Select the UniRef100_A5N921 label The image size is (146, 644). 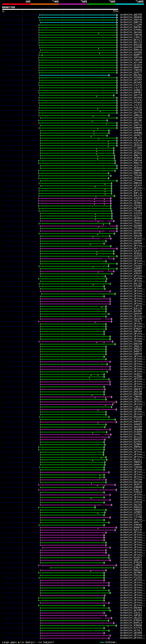pos(131,462)
